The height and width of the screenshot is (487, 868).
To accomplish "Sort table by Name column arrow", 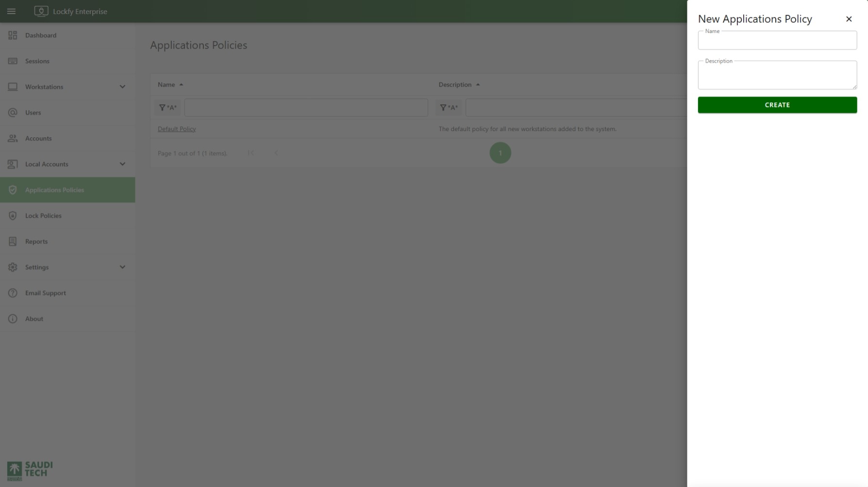I will pos(181,85).
